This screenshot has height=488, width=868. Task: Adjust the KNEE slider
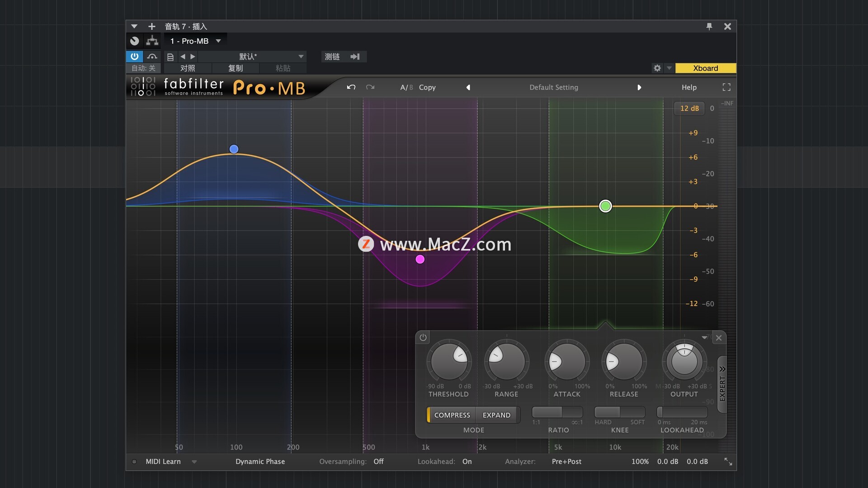click(x=619, y=412)
